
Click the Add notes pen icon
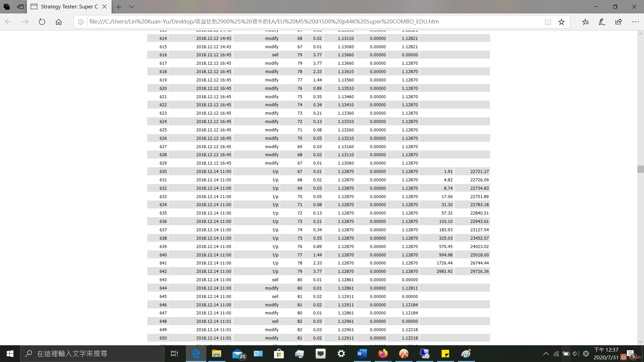click(x=602, y=22)
